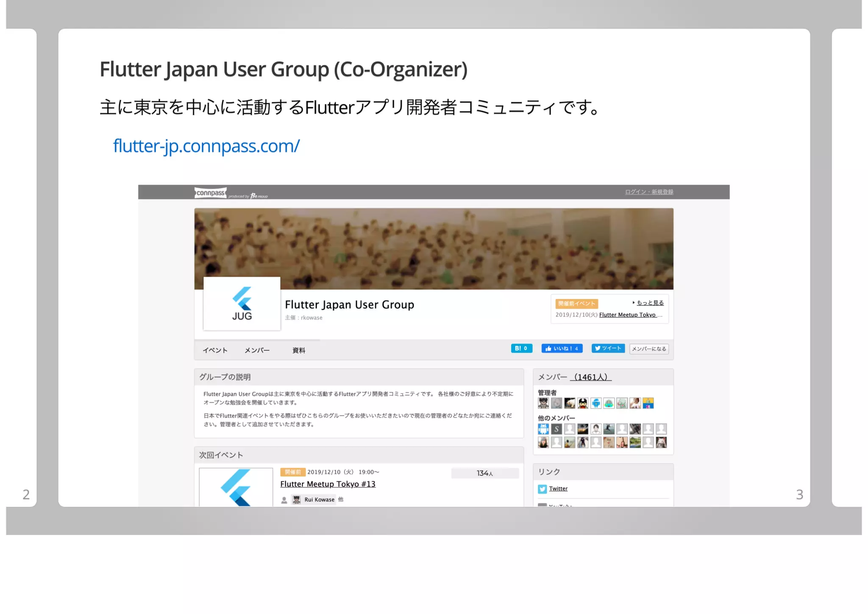
Task: Open the flutter-jp.connpass.com link
Action: 206,146
